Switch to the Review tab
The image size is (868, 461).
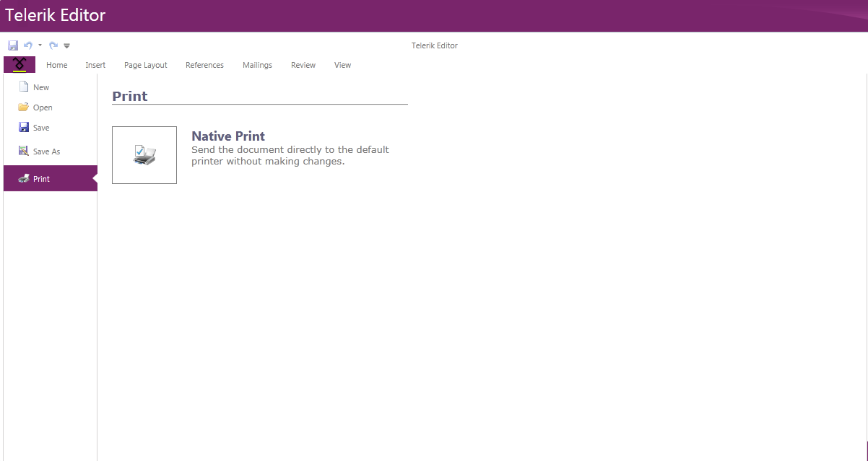(303, 65)
